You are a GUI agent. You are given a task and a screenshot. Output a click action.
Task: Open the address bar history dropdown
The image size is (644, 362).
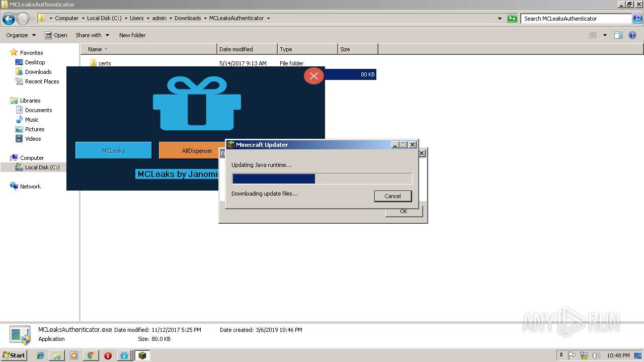point(500,19)
